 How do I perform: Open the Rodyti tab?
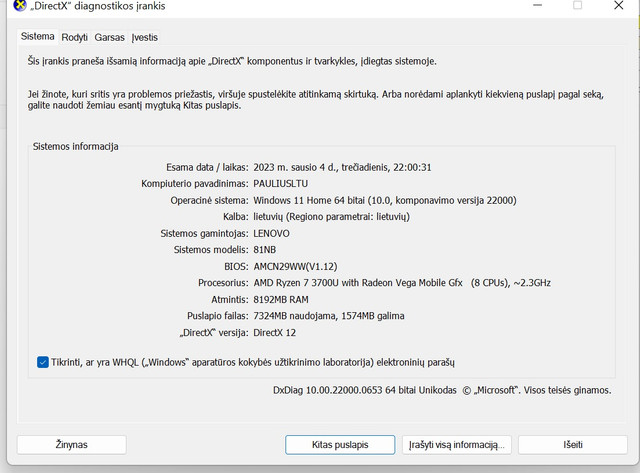(74, 38)
